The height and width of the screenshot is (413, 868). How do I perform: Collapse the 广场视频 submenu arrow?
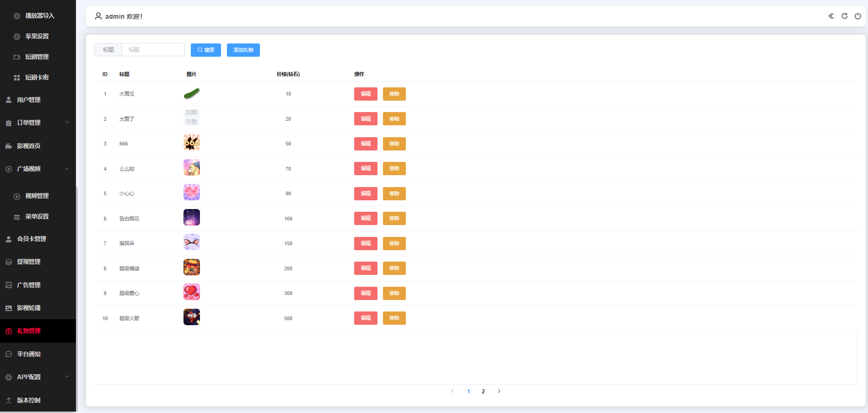coord(67,169)
